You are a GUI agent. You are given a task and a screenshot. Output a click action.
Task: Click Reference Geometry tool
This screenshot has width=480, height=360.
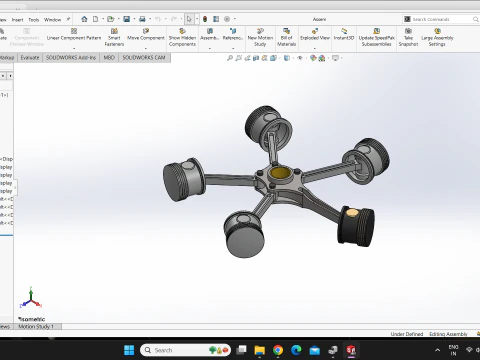pyautogui.click(x=233, y=35)
